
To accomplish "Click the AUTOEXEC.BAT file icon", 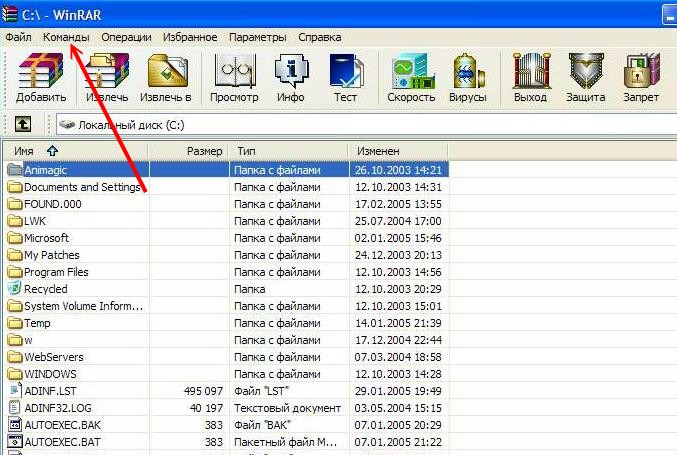I will (15, 442).
